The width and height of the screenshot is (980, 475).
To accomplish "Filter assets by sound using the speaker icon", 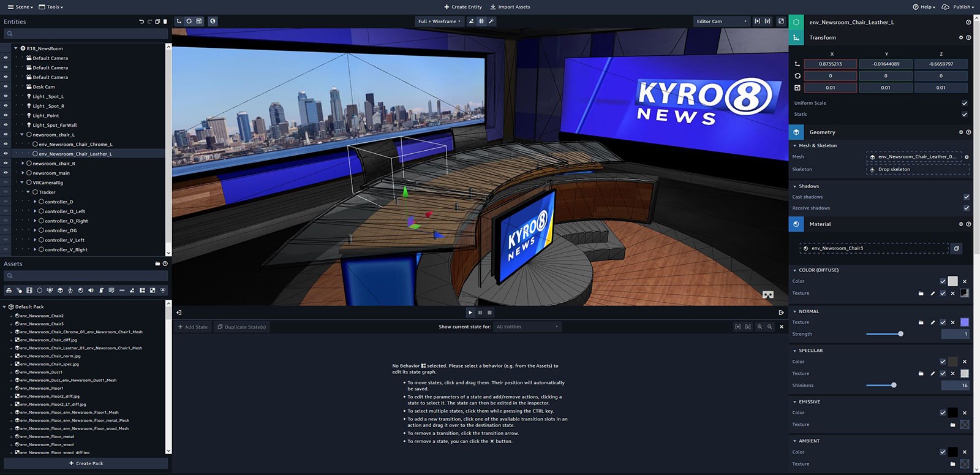I will (x=91, y=290).
